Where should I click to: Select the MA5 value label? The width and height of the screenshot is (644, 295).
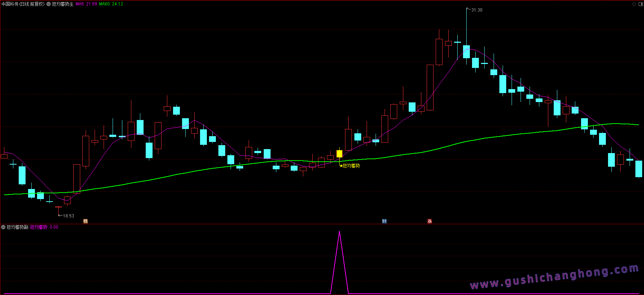click(86, 4)
